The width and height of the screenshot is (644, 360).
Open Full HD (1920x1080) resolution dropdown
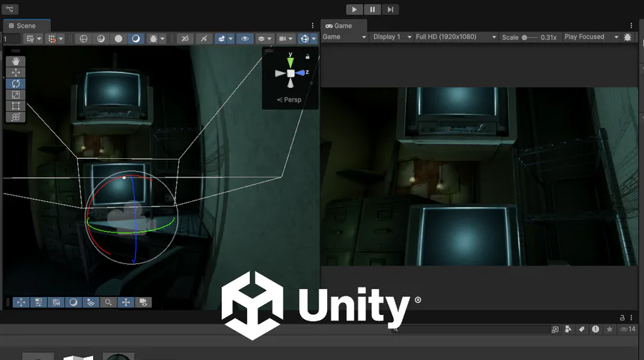[456, 37]
